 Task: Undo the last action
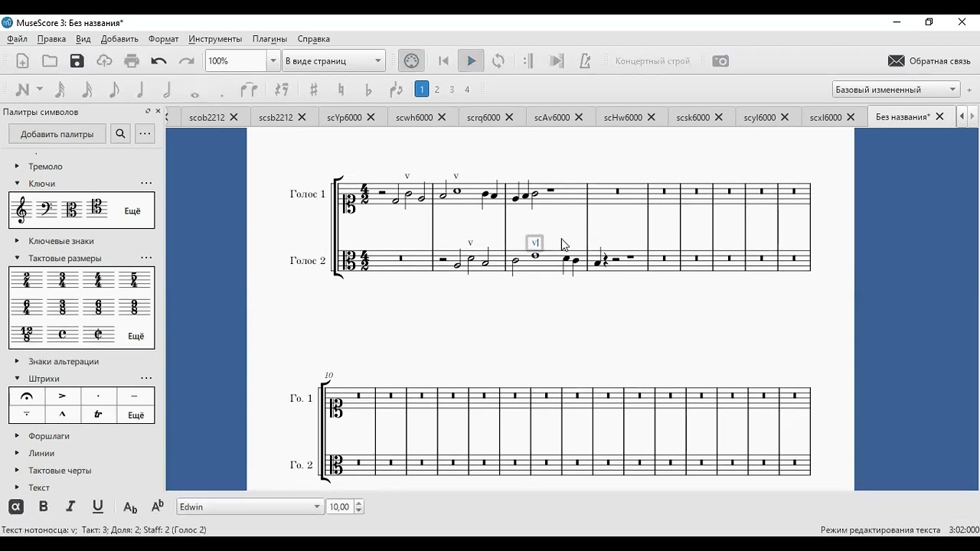tap(158, 61)
